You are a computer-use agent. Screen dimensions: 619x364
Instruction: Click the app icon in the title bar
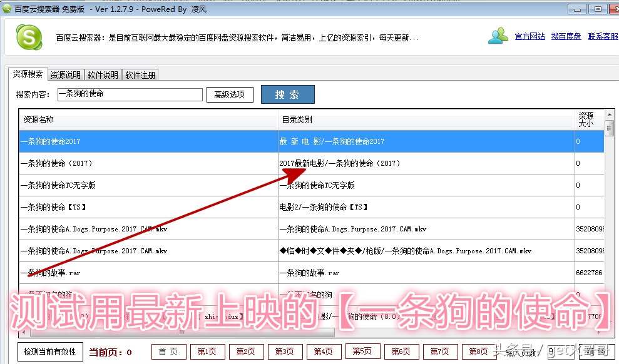tap(6, 8)
